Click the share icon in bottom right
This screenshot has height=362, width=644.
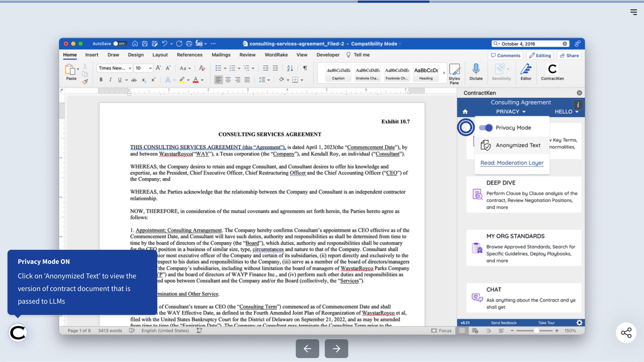pyautogui.click(x=626, y=332)
